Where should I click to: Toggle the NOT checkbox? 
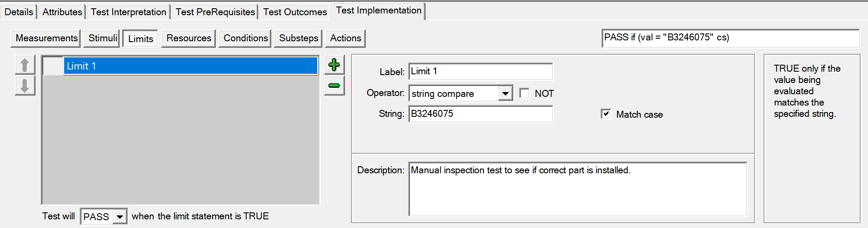tap(524, 93)
